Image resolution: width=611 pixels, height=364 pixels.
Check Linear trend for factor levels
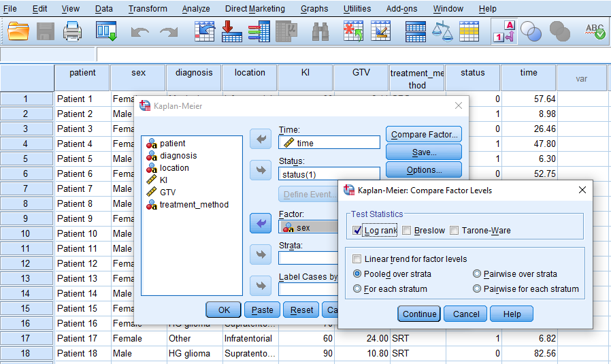[357, 259]
